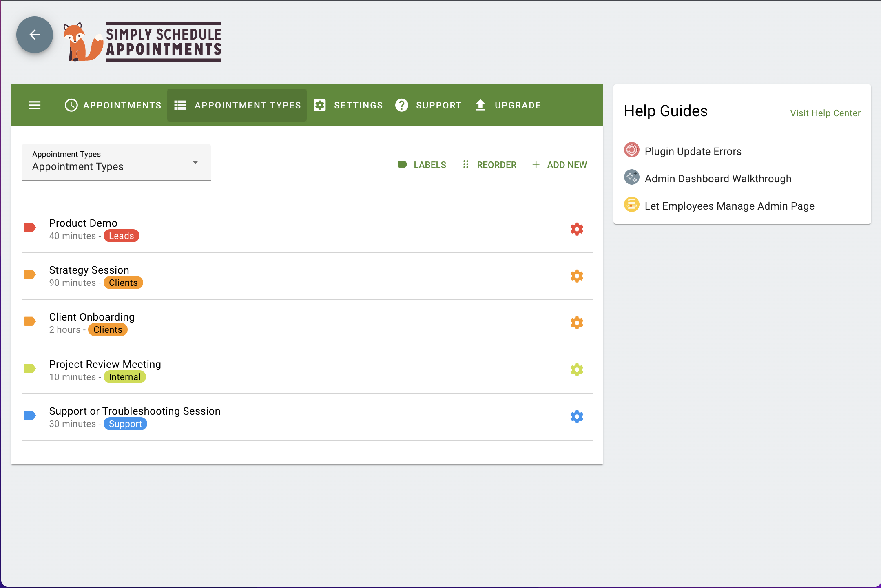
Task: Open settings gear for Strategy Session
Action: coord(577,276)
